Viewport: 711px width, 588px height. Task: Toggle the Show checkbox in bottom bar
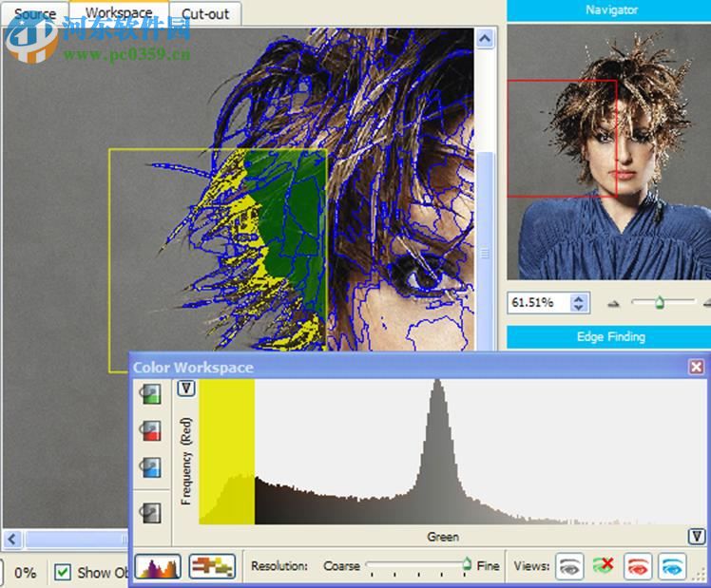[63, 572]
